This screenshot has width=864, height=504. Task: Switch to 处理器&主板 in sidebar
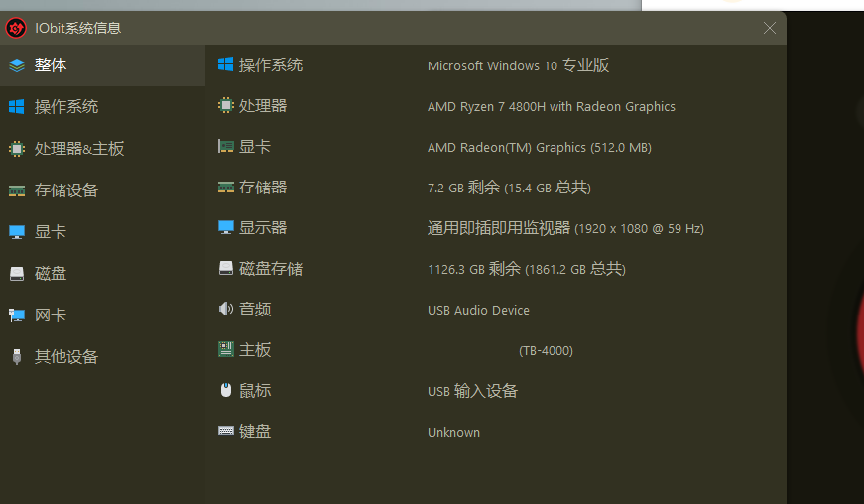(x=102, y=149)
